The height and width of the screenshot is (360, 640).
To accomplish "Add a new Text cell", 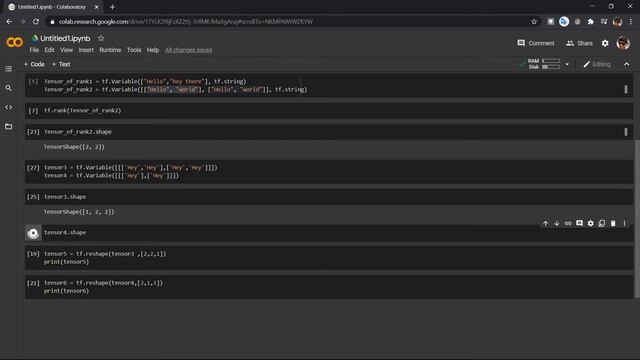I will coord(61,64).
